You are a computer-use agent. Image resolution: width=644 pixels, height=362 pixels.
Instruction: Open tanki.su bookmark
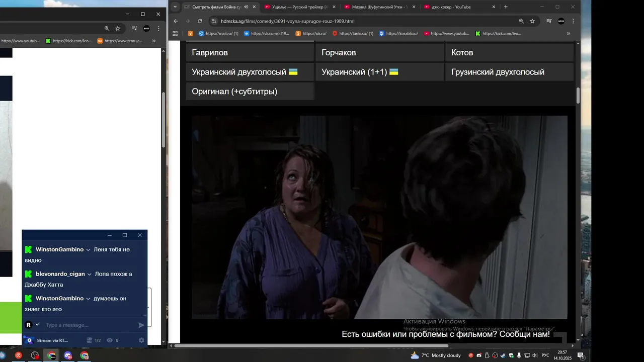pyautogui.click(x=353, y=34)
